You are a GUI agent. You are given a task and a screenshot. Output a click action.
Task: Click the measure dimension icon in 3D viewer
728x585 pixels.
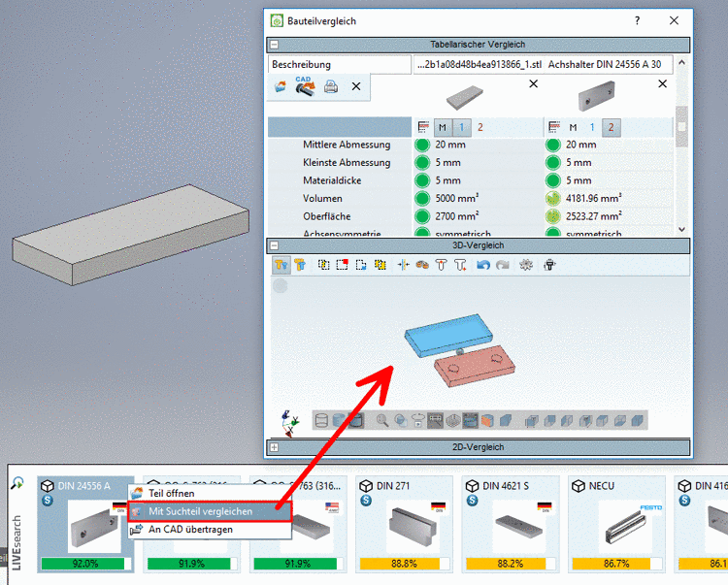[435, 420]
